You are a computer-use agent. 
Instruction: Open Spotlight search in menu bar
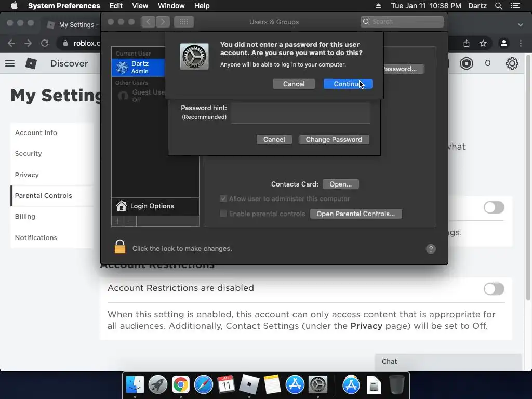pyautogui.click(x=498, y=6)
